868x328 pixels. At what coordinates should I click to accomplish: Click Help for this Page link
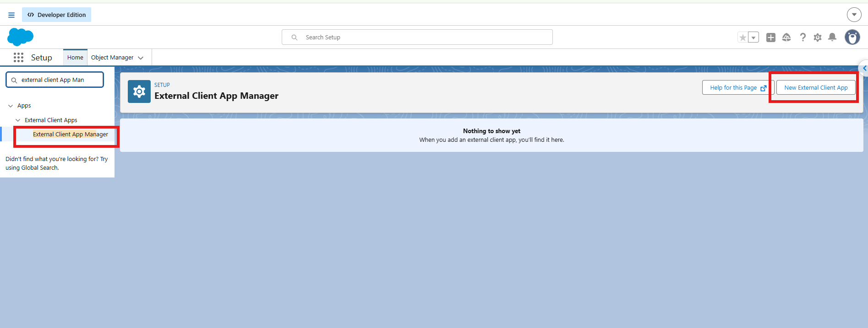tap(738, 87)
